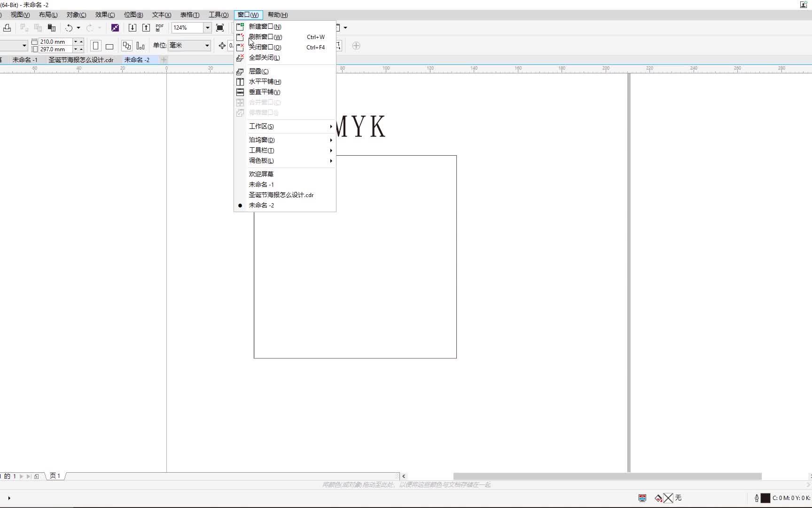Click the nudge offset icon
Screen dimensions: 812x508
(222, 46)
